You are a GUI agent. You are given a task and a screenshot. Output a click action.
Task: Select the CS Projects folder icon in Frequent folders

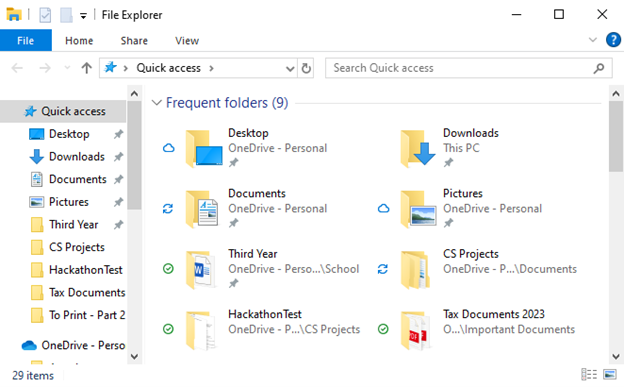(x=415, y=270)
